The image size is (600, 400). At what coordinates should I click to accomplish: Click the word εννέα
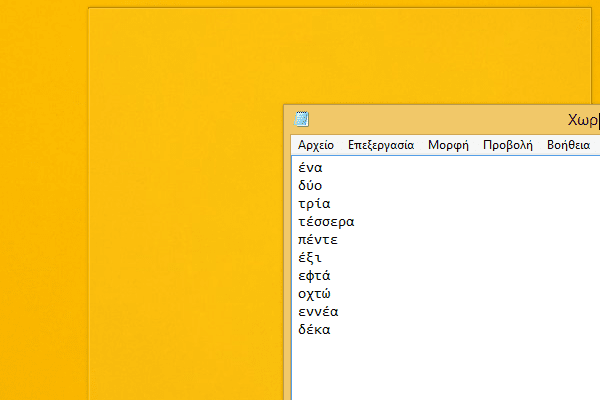tap(318, 312)
